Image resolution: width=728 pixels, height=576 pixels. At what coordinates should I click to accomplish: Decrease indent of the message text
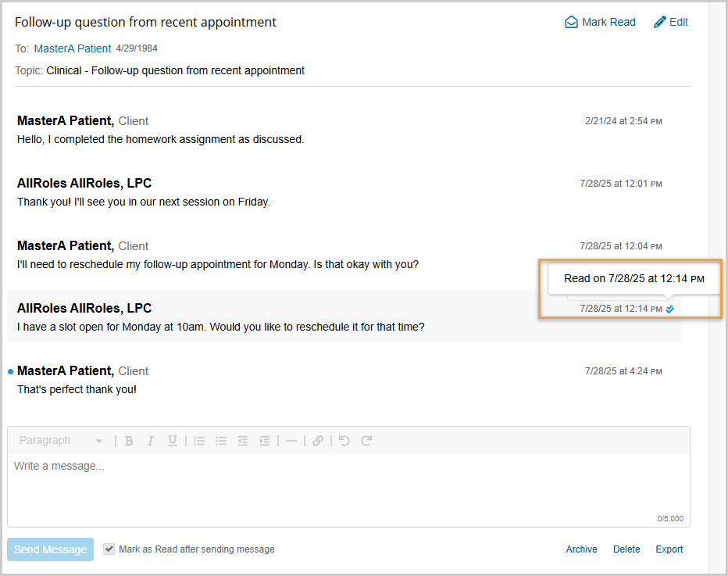(x=243, y=441)
